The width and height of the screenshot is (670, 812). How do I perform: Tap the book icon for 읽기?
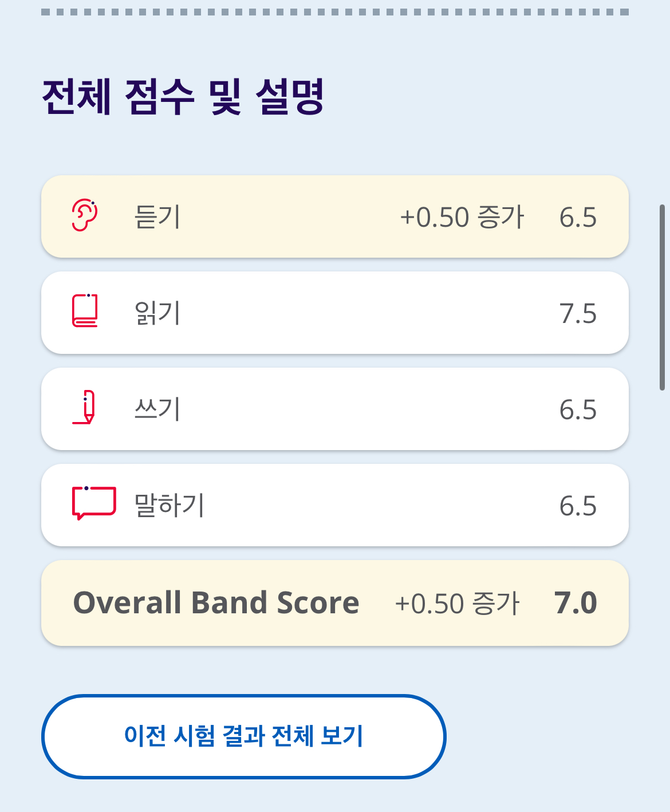[x=85, y=311]
